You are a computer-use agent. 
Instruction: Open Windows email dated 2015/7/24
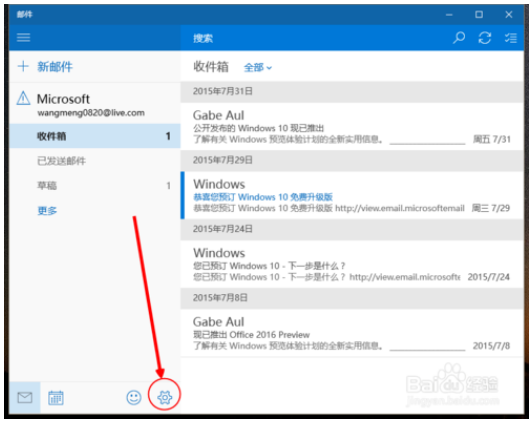[352, 265]
